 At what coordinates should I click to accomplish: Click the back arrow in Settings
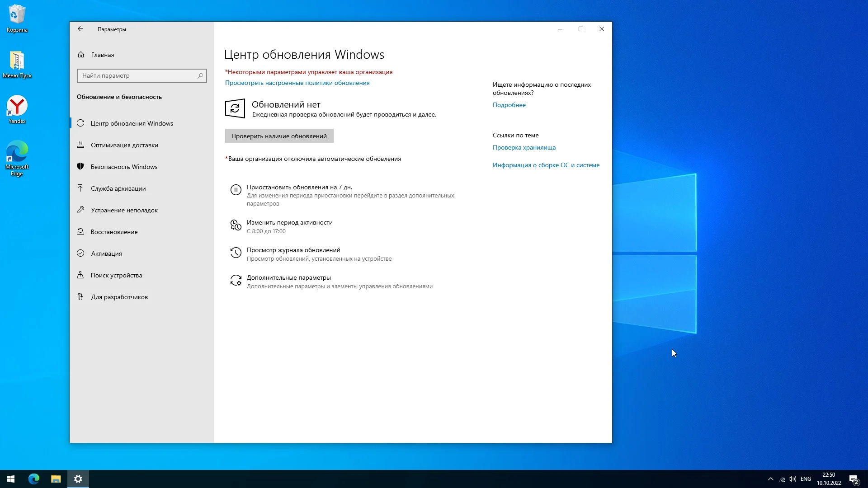tap(80, 29)
